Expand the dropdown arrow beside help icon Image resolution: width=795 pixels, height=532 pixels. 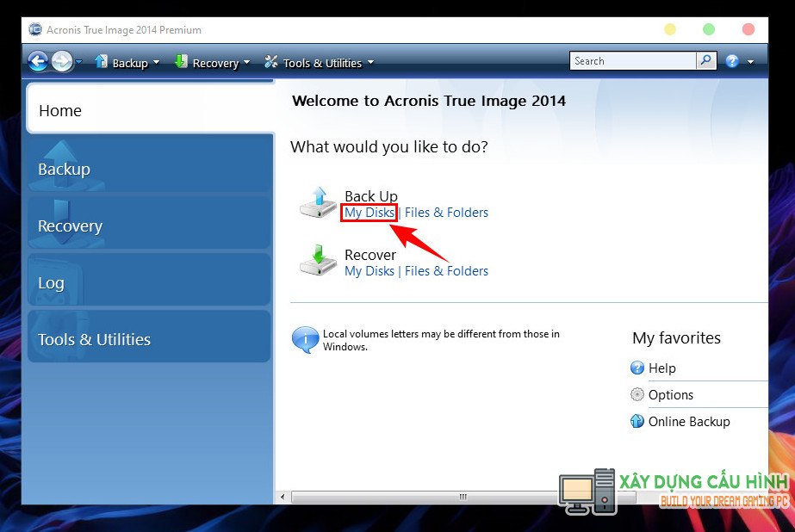[751, 62]
